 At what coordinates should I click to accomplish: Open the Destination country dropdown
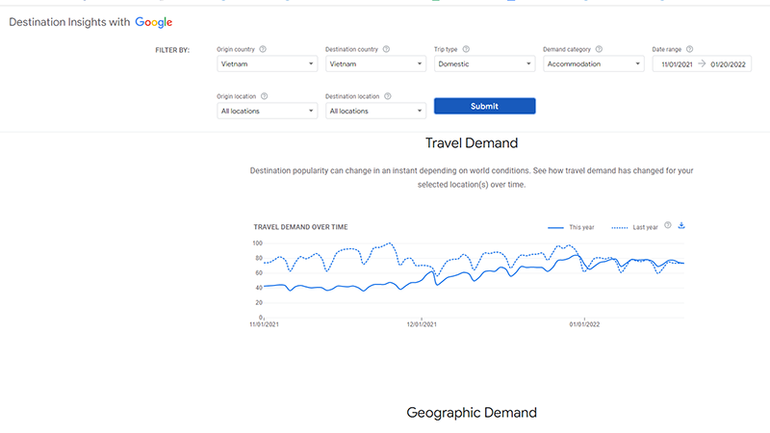(376, 64)
